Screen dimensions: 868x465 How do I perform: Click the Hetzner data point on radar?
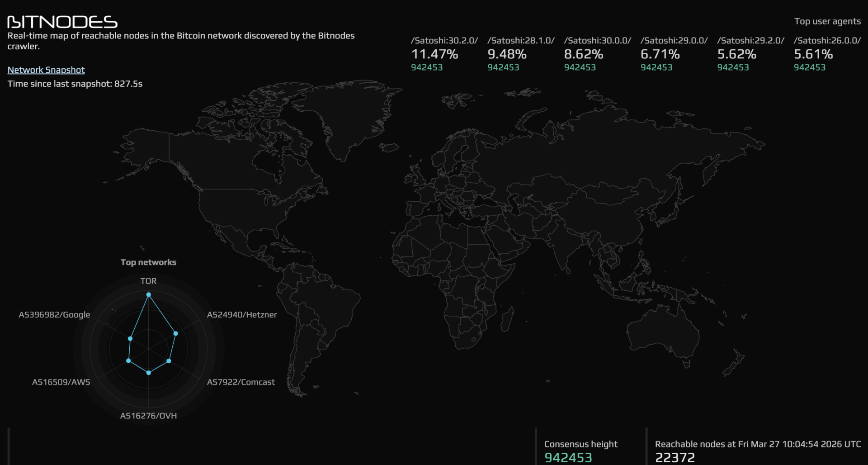[x=176, y=333]
